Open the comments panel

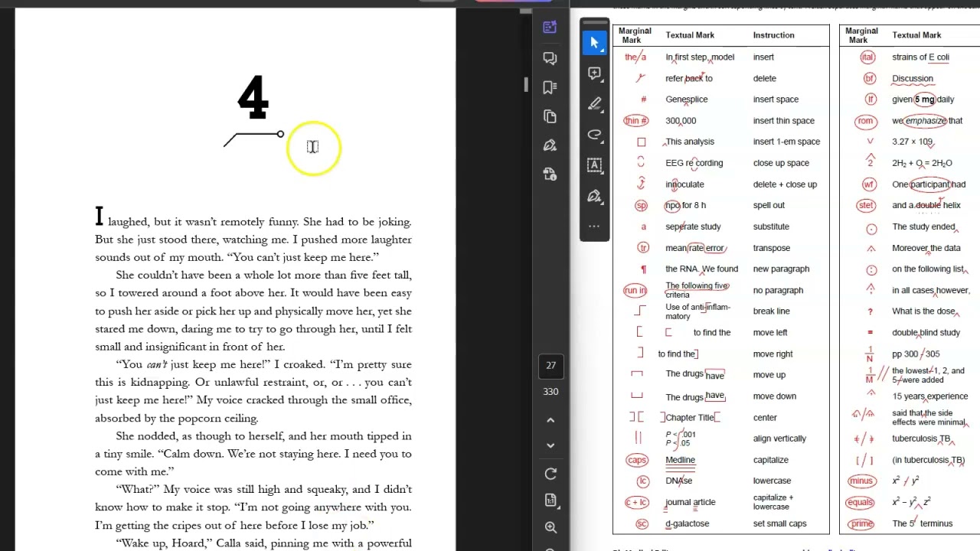pos(550,58)
